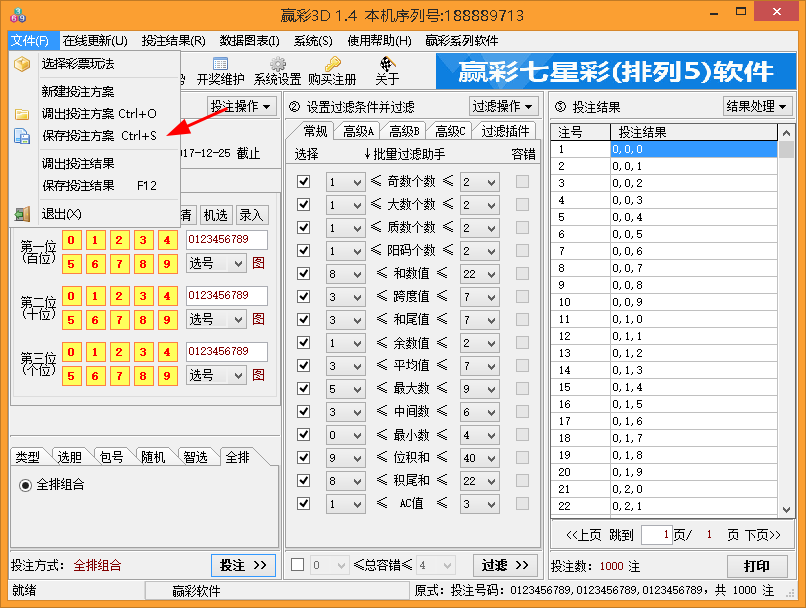Select digit 4 for 第三位(个位)

point(167,352)
